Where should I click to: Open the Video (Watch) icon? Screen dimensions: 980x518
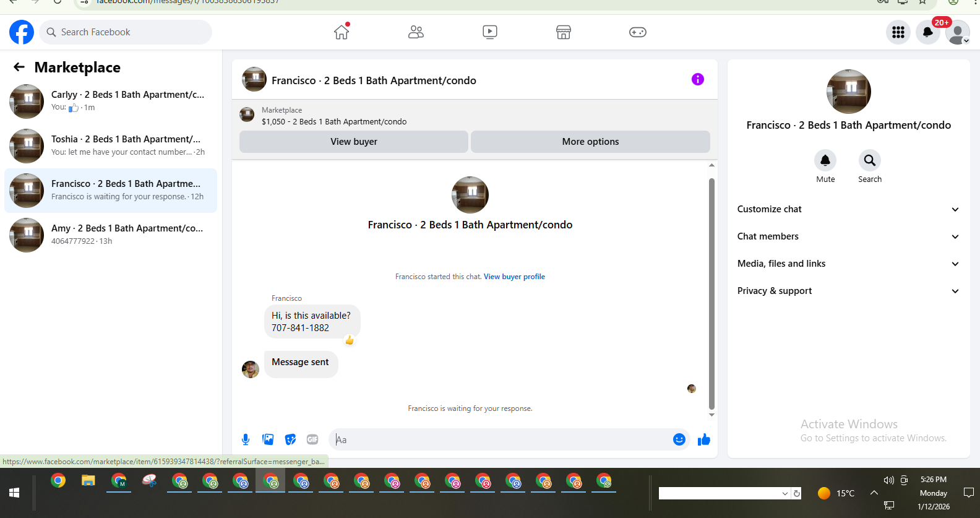(x=490, y=32)
